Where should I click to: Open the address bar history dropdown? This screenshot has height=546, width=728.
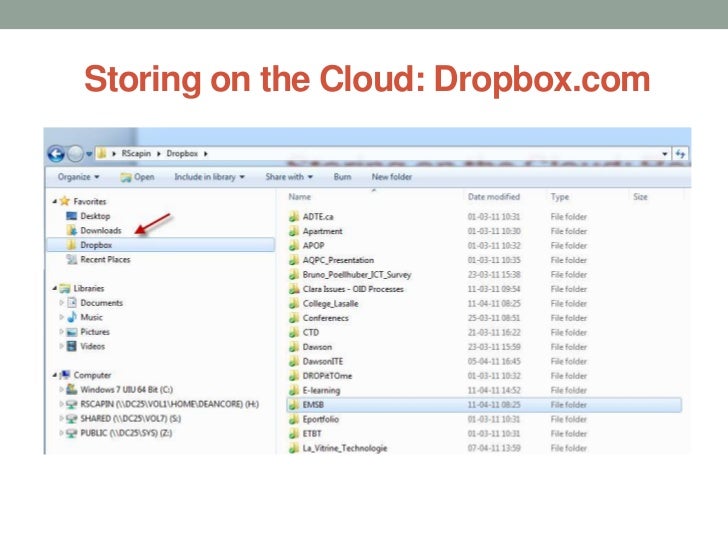pos(665,154)
